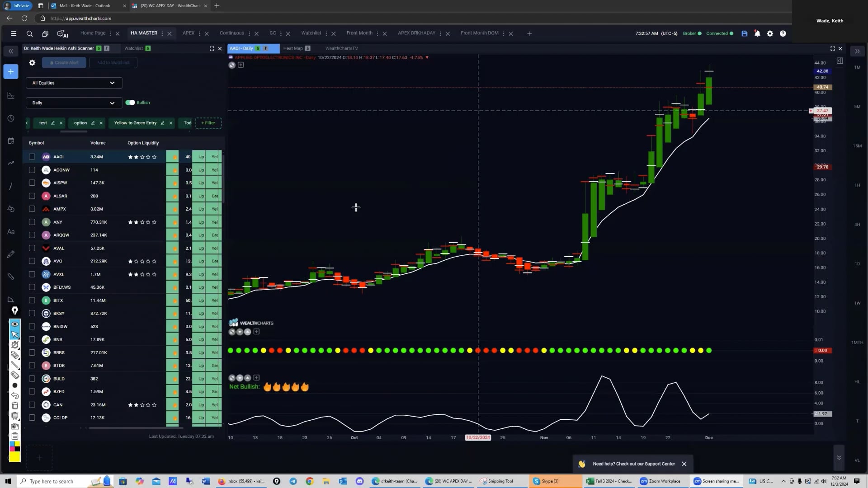Check the AMPX row checkbox
The height and width of the screenshot is (488, 868).
[x=32, y=209]
